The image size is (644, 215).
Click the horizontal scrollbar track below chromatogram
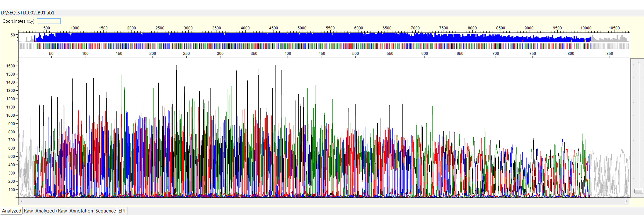coord(322,201)
